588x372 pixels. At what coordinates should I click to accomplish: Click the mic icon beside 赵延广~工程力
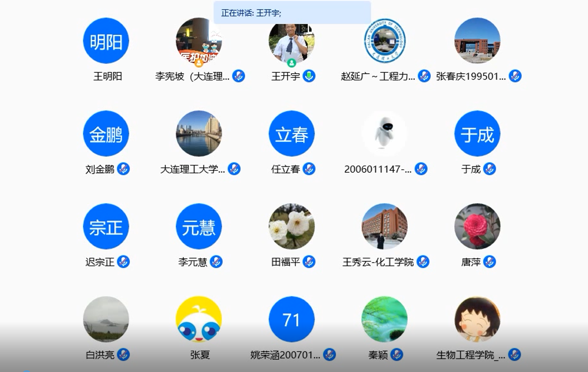click(x=424, y=76)
